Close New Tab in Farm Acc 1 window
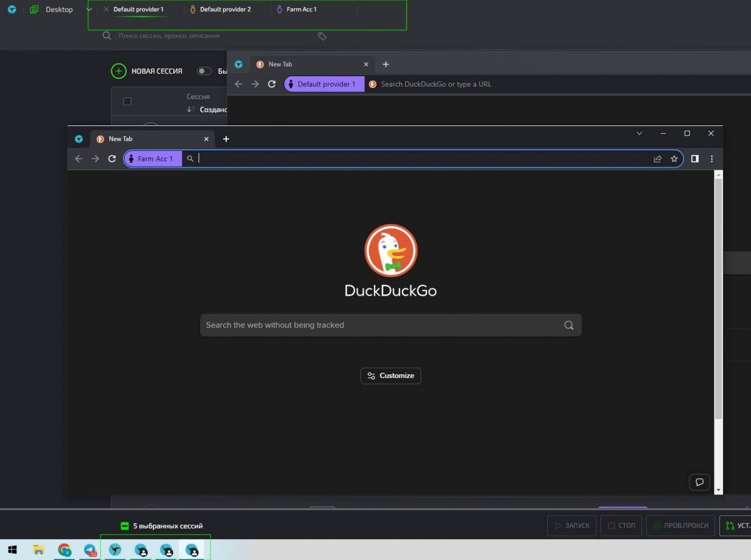 (207, 139)
